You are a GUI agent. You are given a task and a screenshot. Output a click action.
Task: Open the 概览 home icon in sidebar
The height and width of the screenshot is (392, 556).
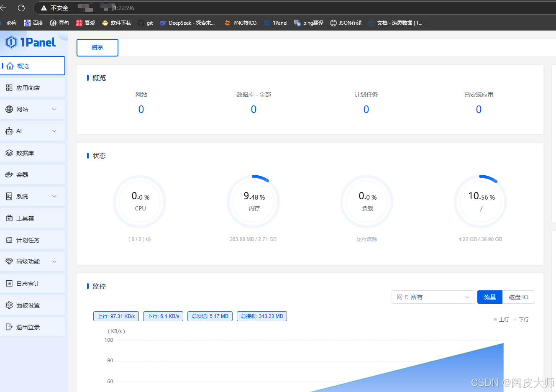pos(10,66)
